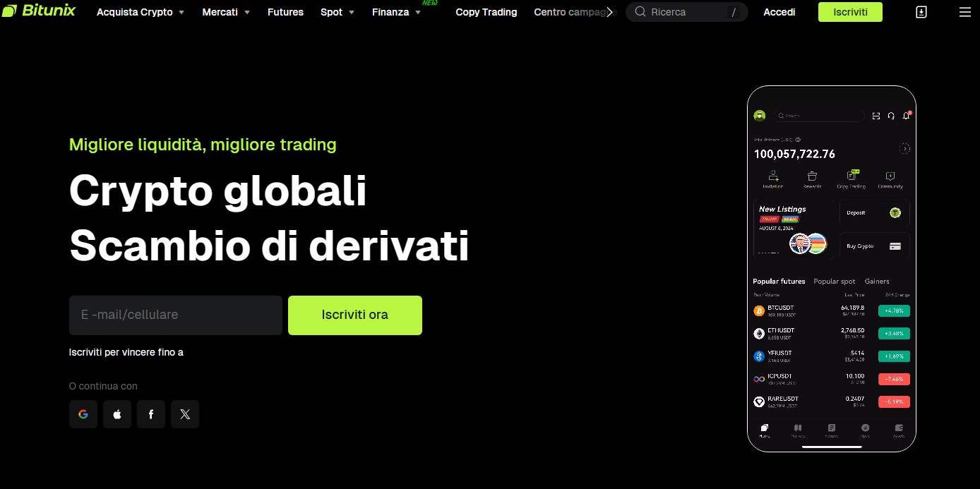Expand the Mercati dropdown menu

pyautogui.click(x=226, y=12)
